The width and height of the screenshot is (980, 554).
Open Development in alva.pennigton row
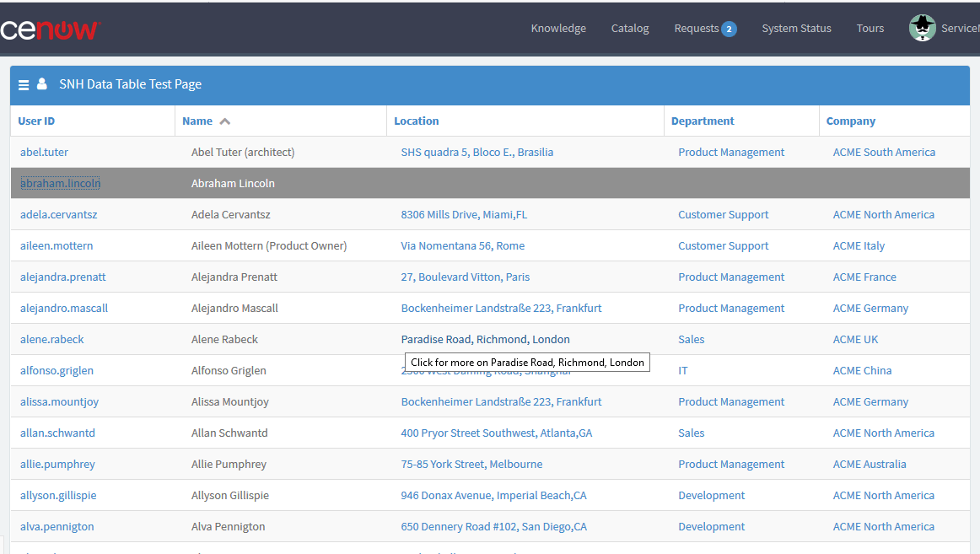coord(711,527)
